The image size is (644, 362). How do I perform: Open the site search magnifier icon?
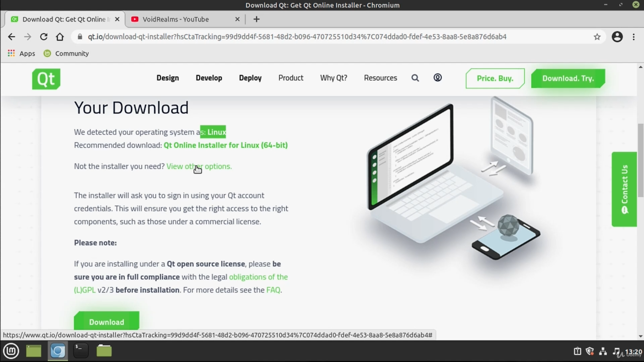click(x=415, y=78)
